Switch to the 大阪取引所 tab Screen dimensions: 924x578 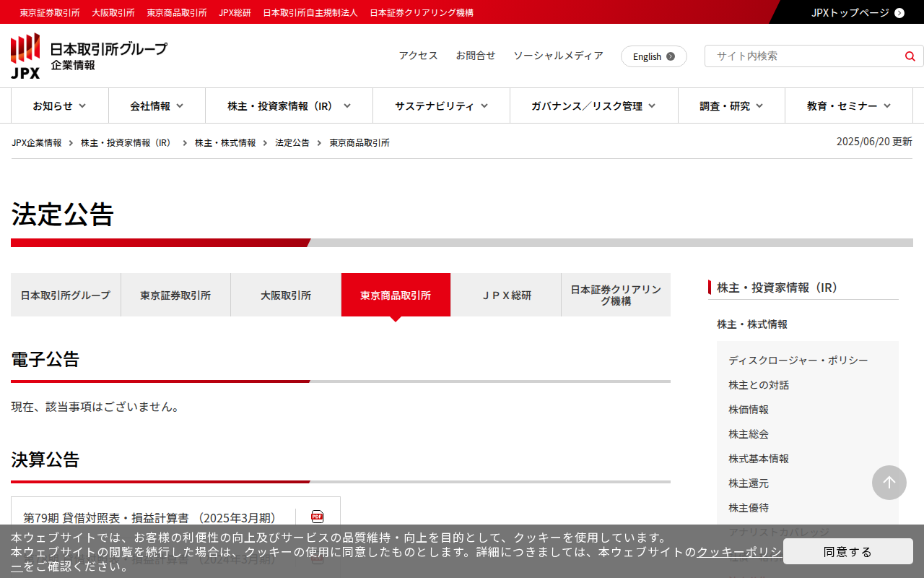point(286,295)
